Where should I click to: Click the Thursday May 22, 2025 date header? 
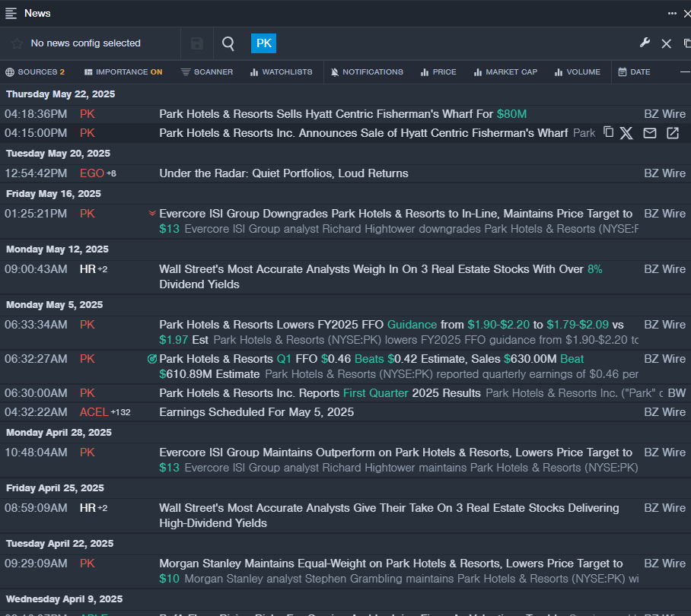tap(60, 94)
